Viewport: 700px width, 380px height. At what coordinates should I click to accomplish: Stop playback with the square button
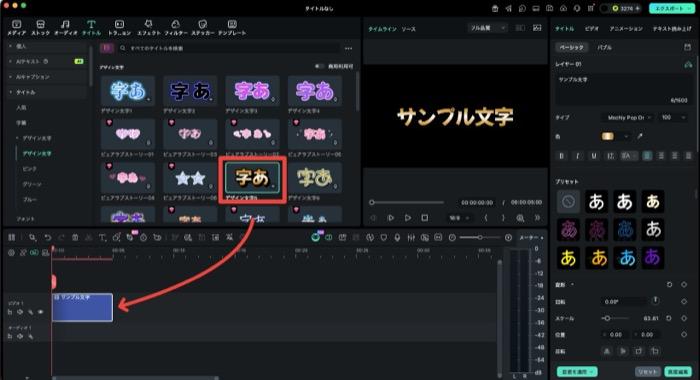(425, 218)
